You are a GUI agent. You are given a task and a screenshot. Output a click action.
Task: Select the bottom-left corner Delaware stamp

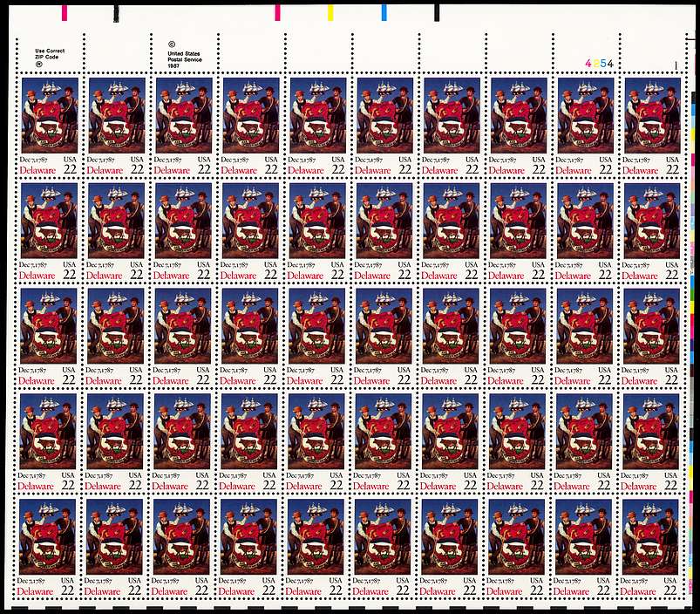(47, 548)
